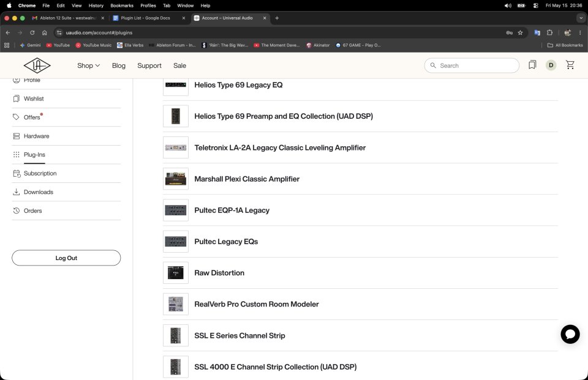Open the macOS Control Center icon
Viewport: 588px width, 380px height.
[535, 6]
